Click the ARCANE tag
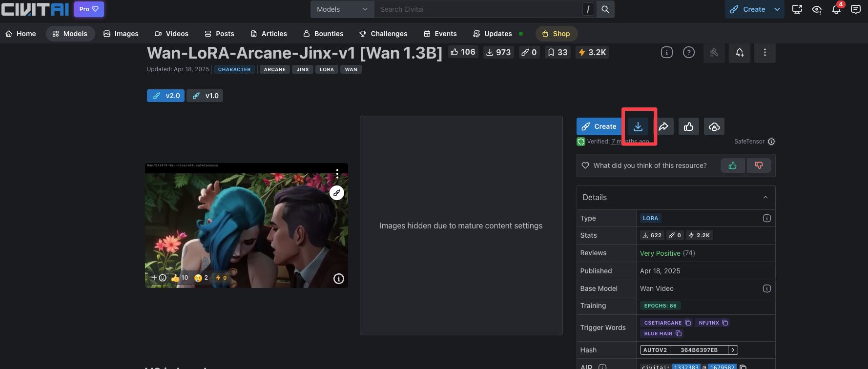 (x=275, y=70)
